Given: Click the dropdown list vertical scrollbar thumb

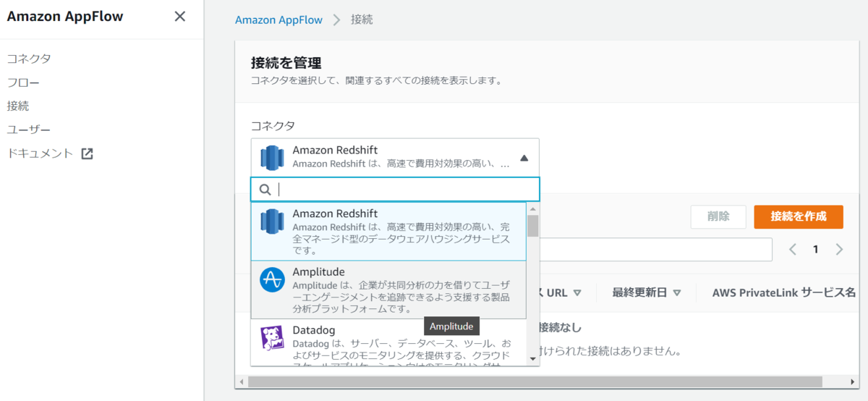Looking at the screenshot, I should pyautogui.click(x=533, y=226).
